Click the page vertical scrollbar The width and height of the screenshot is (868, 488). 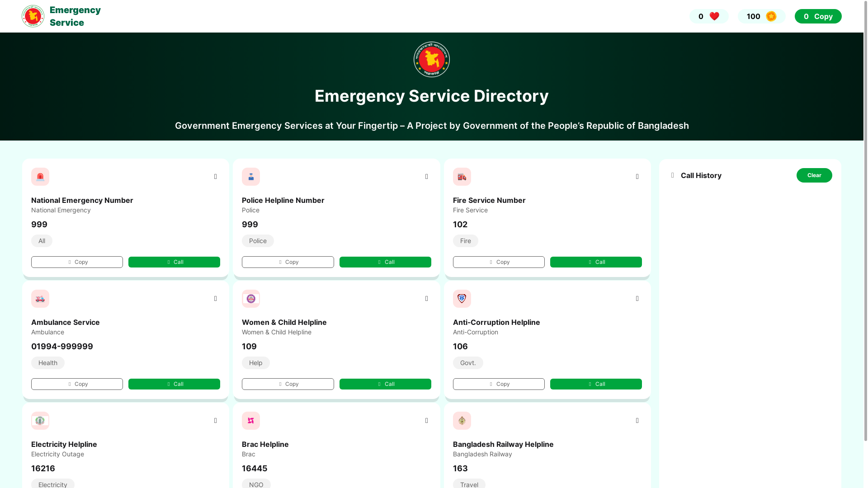[866, 221]
